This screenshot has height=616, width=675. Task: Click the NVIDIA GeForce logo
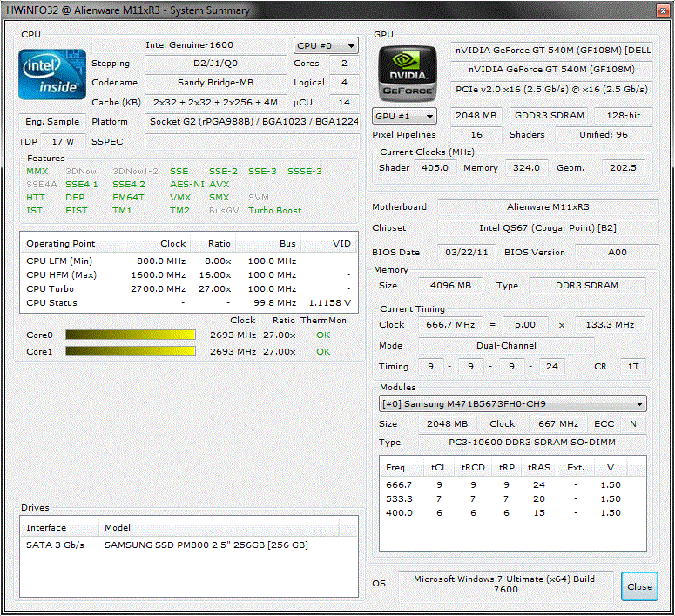coord(408,73)
